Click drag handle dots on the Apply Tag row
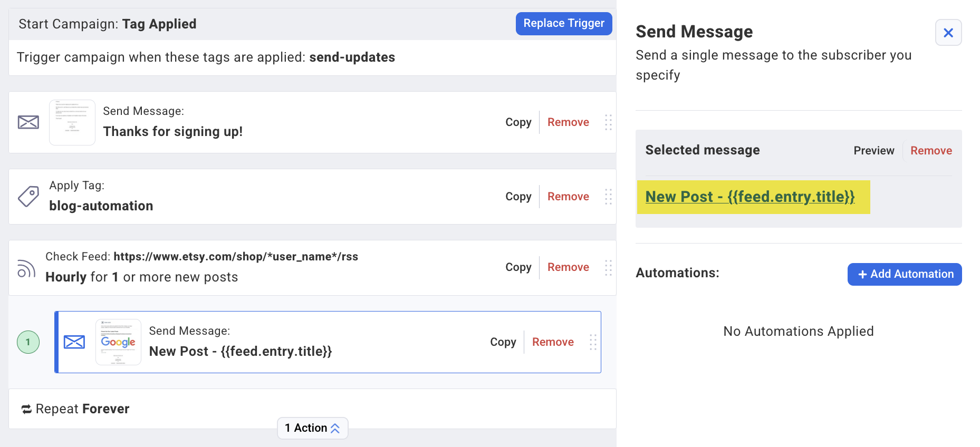Image resolution: width=980 pixels, height=447 pixels. point(608,197)
